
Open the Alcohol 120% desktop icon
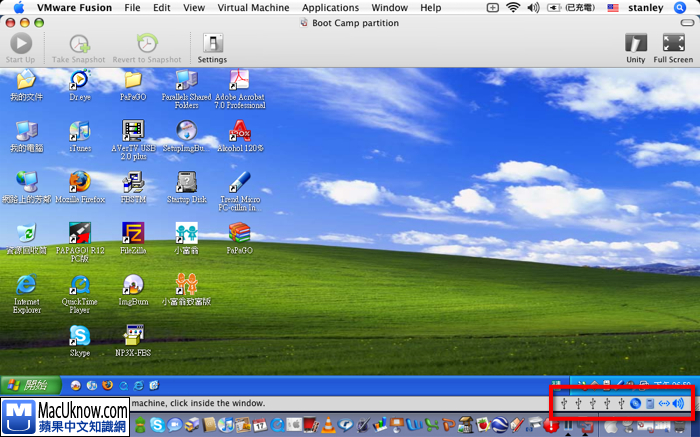(x=240, y=131)
